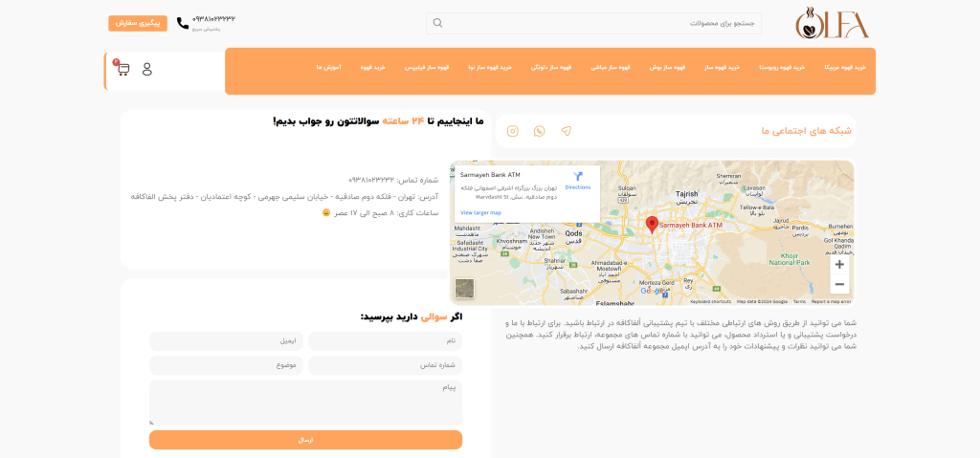
Task: Click the OLFA coffee logo
Action: point(832,23)
